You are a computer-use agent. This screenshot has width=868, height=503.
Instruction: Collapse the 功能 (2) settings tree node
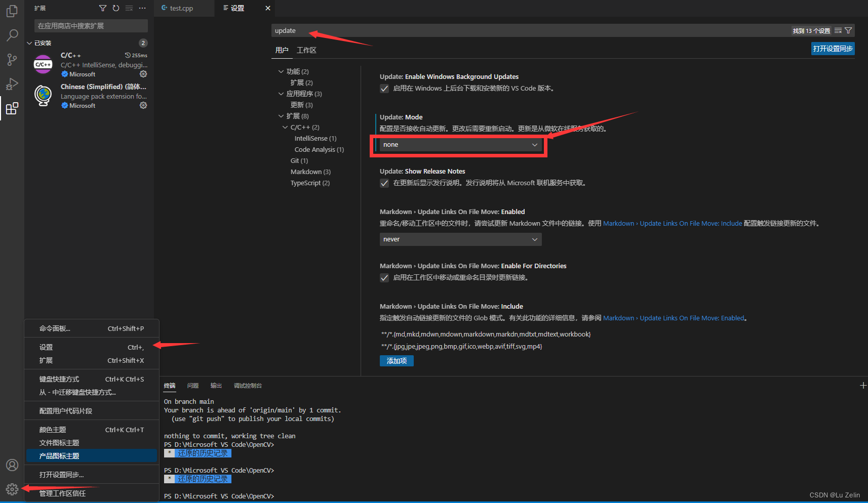point(281,71)
